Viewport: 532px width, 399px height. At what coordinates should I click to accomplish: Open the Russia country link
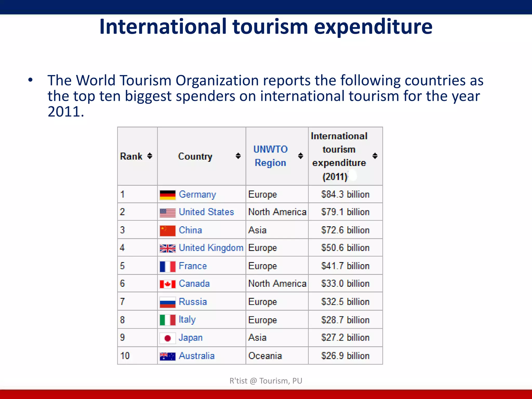click(x=193, y=302)
